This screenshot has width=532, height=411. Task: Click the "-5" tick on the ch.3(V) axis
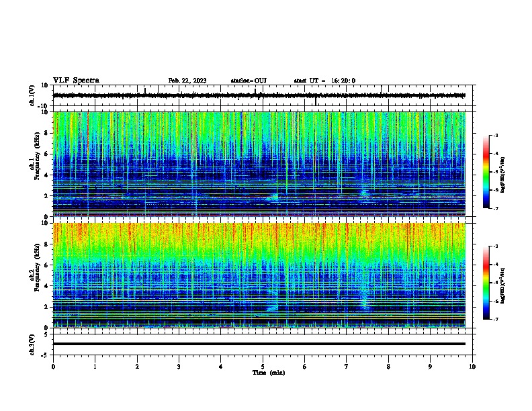[45, 355]
